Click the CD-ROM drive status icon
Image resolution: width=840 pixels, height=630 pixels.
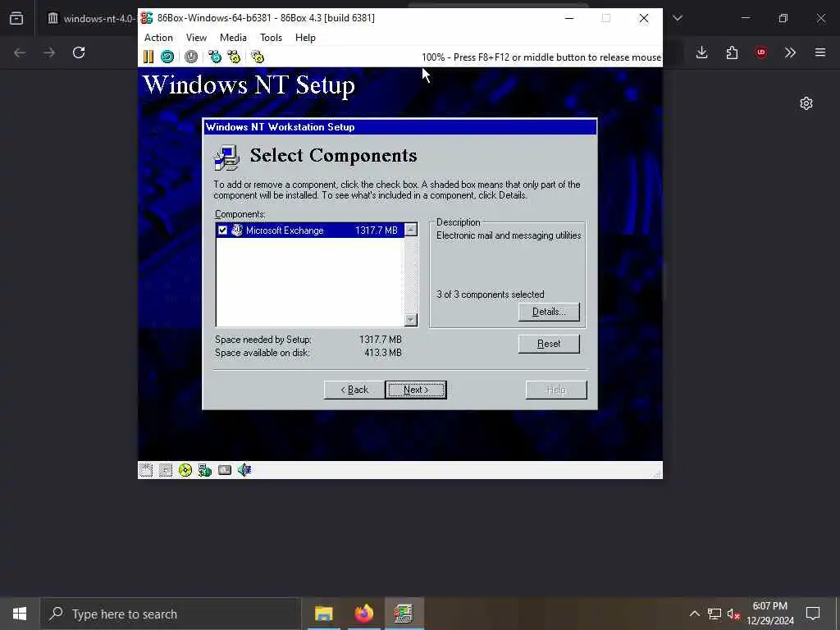185,470
